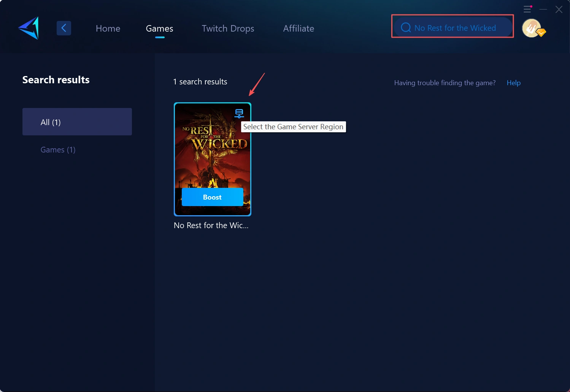Image resolution: width=570 pixels, height=392 pixels.
Task: Go to the Affiliate tab
Action: tap(298, 29)
